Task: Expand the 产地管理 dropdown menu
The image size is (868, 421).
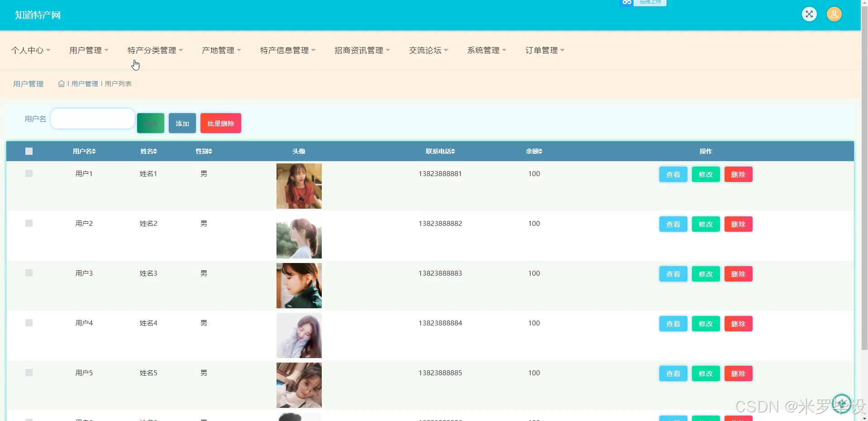Action: [221, 50]
